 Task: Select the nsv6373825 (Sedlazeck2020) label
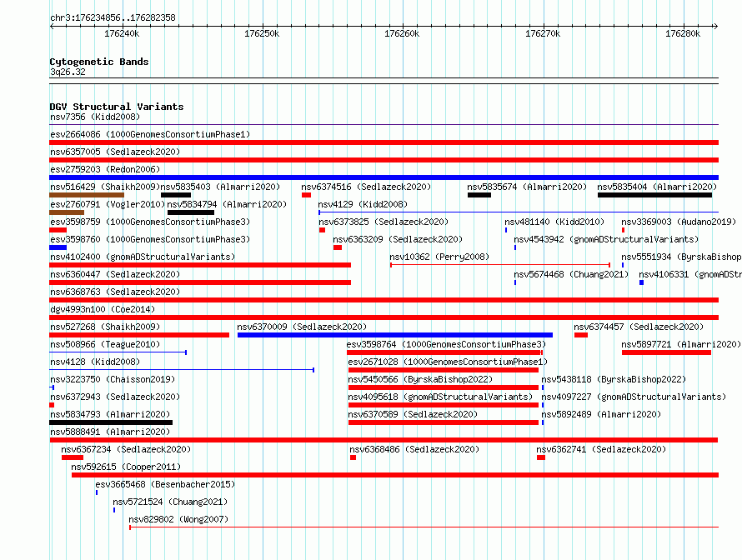pos(384,222)
